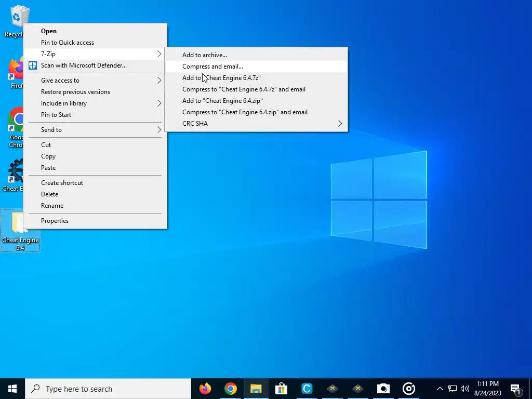Open Properties from the context menu

pos(96,221)
